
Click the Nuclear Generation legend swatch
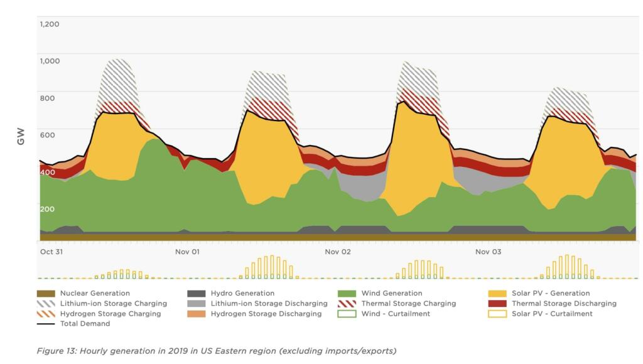[x=46, y=293]
